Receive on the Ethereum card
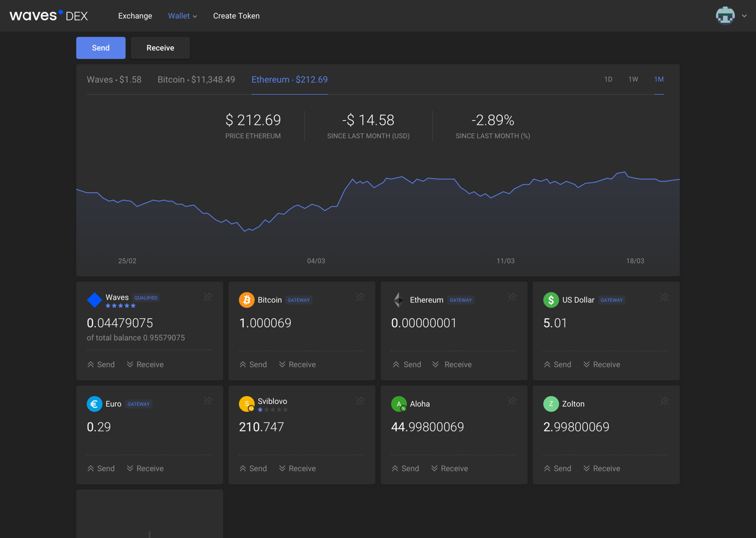 tap(452, 364)
